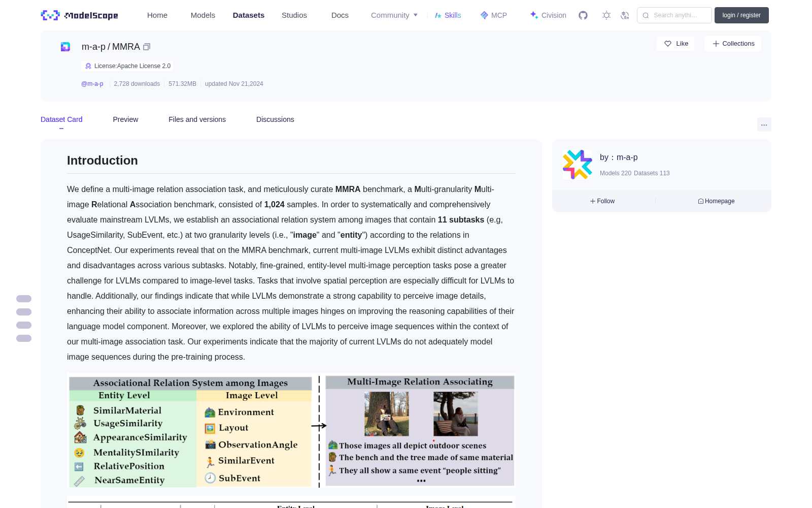Image resolution: width=812 pixels, height=508 pixels.
Task: Open Civision from navbar
Action: click(x=548, y=15)
